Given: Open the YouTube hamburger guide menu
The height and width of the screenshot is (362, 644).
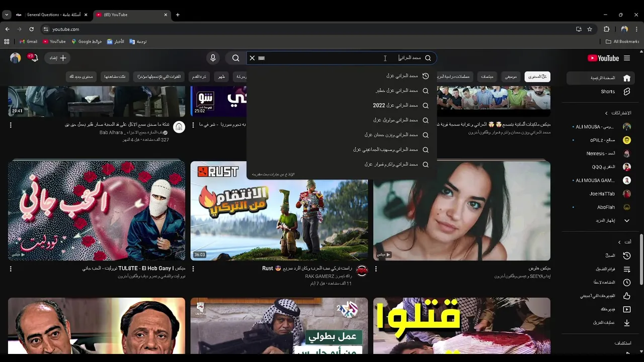Looking at the screenshot, I should [627, 58].
